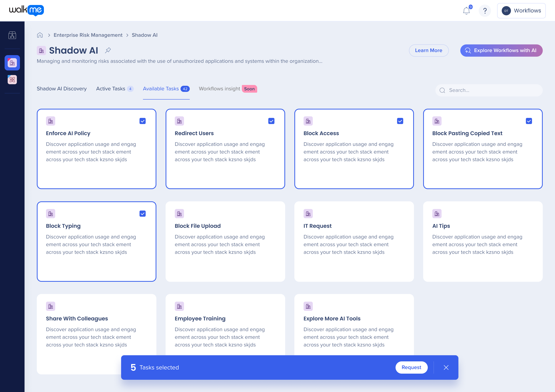The height and width of the screenshot is (392, 555).
Task: Pin the Shadow AI page
Action: [108, 50]
